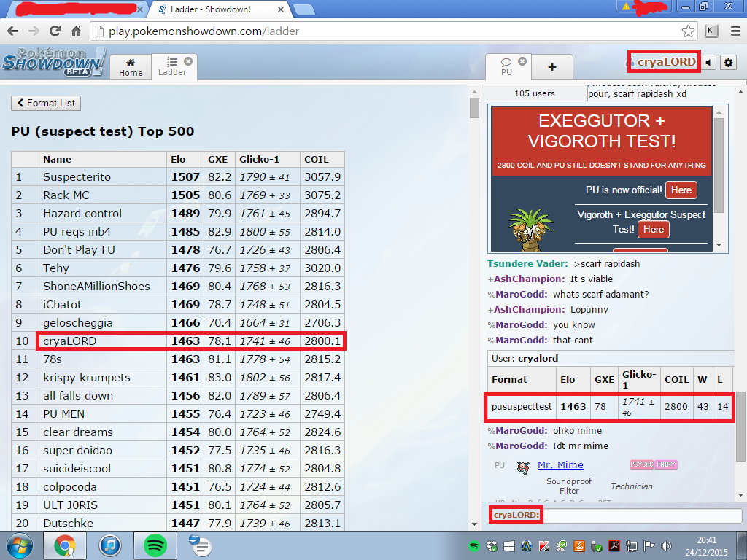Close the Ladder tab in Showdown
Image resolution: width=747 pixels, height=560 pixels.
[188, 61]
